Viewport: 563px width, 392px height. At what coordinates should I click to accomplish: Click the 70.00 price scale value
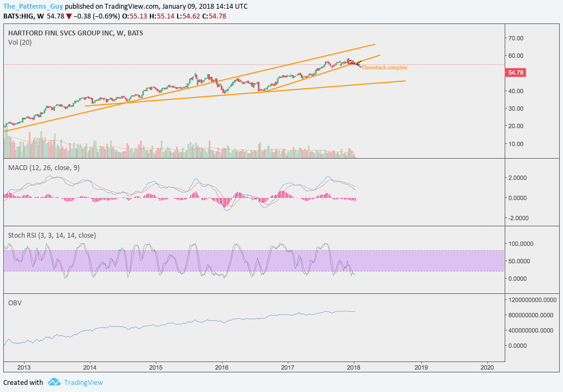[516, 38]
